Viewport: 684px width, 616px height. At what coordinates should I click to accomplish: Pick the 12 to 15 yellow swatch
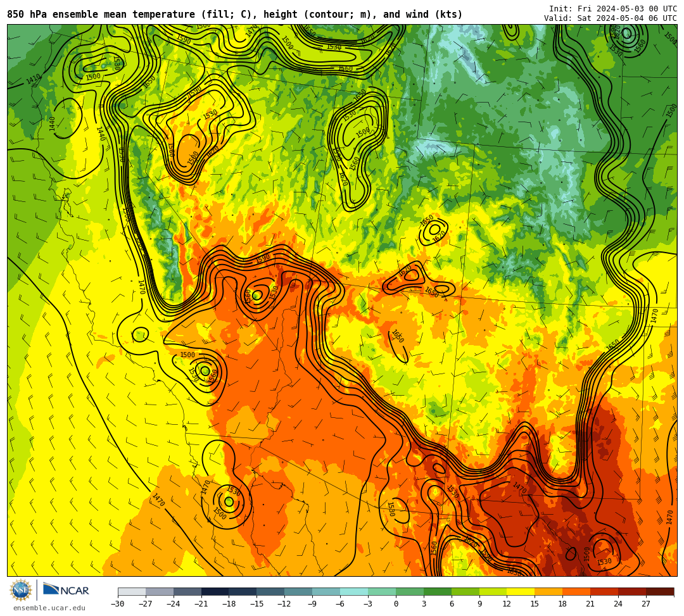click(x=521, y=591)
